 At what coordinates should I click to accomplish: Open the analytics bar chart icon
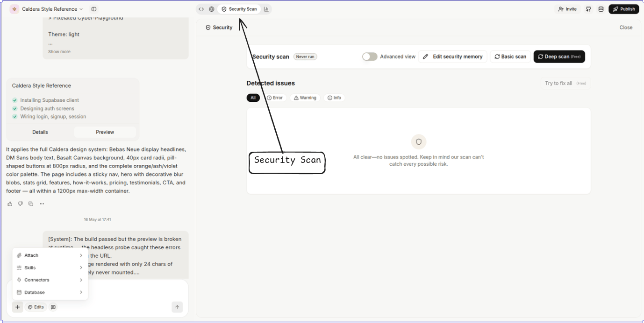click(x=266, y=9)
